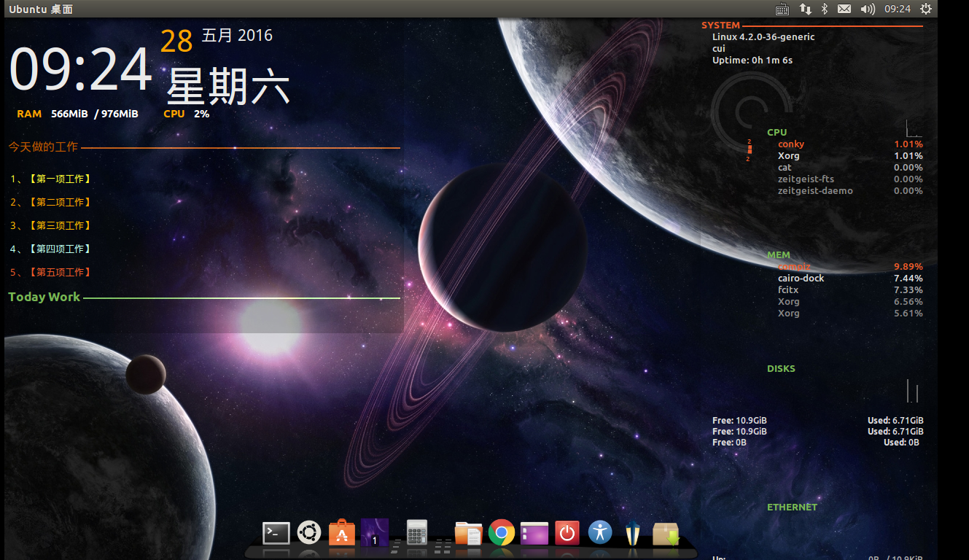Open the keyboard input method indicator
The height and width of the screenshot is (560, 969).
click(x=782, y=9)
